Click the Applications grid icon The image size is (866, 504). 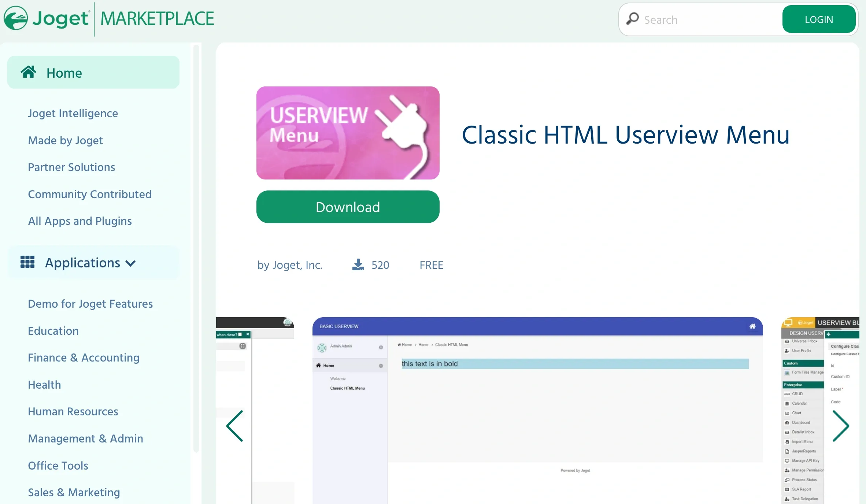click(27, 262)
